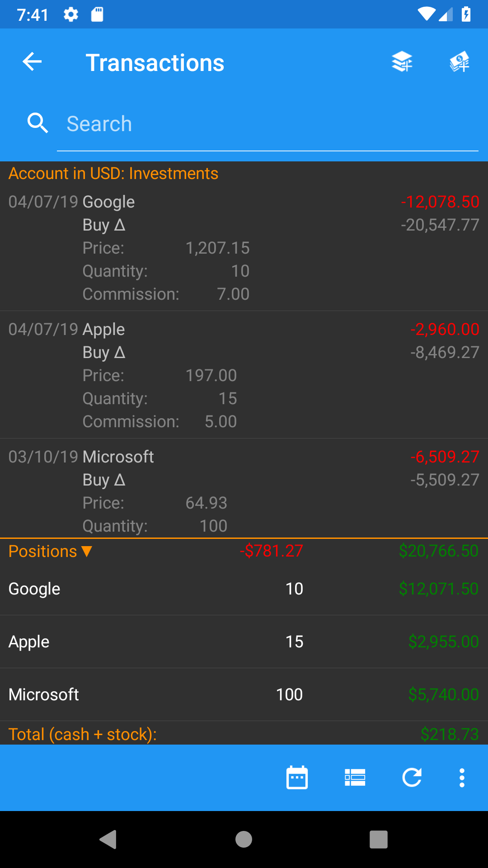Tap the back arrow in header

pos(32,62)
